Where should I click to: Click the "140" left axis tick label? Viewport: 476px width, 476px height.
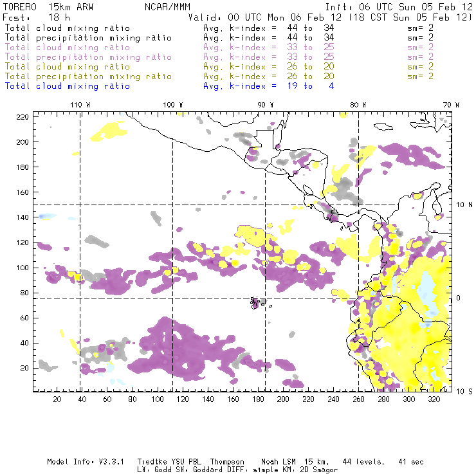click(x=23, y=217)
